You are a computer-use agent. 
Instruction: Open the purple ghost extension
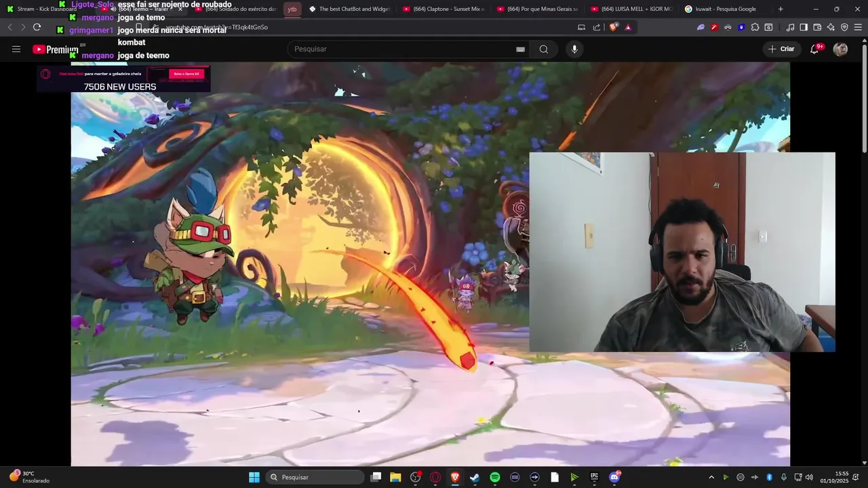pos(701,27)
